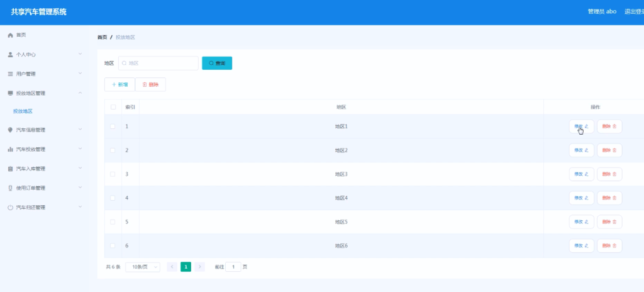Expand the 汽车归还管理 menu chevron
644x292 pixels.
click(80, 206)
